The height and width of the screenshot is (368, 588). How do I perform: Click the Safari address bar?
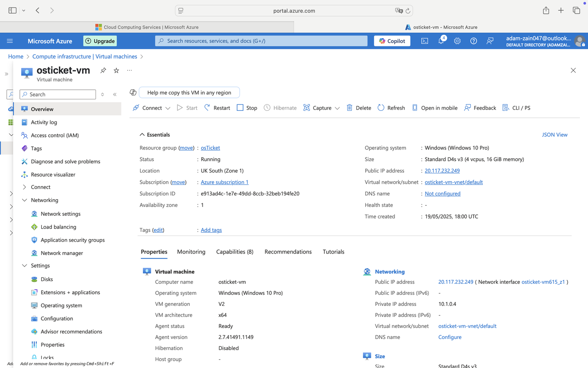point(294,11)
